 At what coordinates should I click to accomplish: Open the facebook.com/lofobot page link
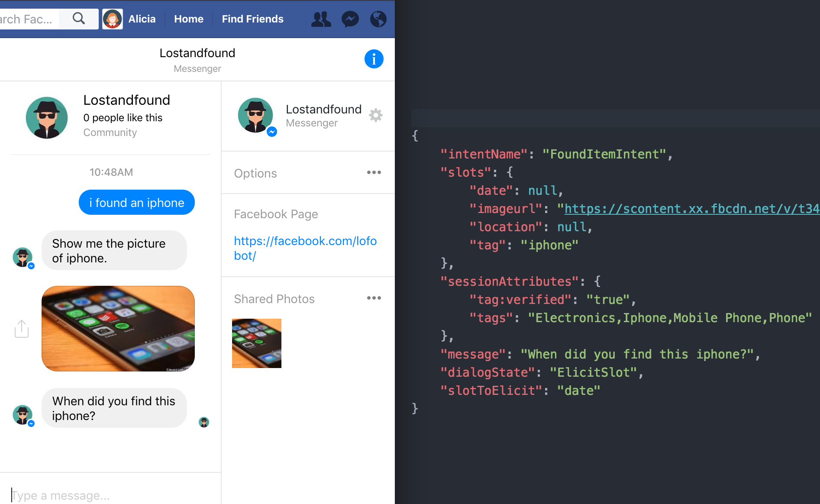(x=305, y=248)
